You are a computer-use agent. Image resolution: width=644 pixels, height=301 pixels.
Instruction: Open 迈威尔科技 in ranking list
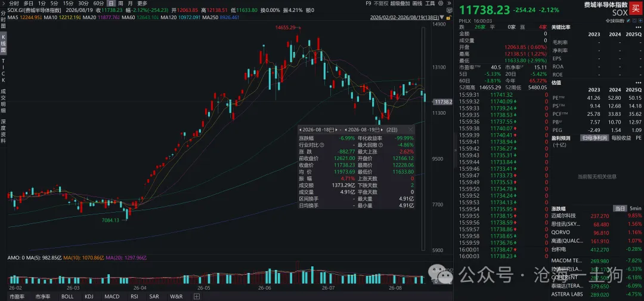597,216
